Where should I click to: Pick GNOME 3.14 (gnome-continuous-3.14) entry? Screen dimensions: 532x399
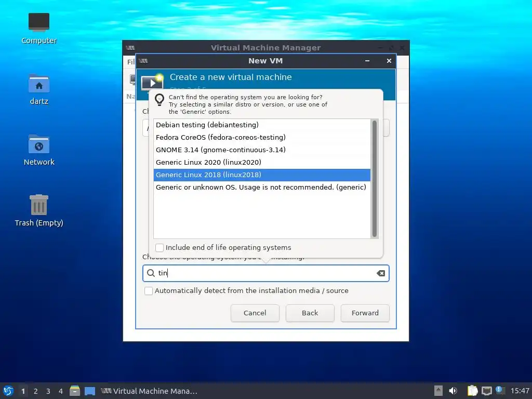click(262, 150)
